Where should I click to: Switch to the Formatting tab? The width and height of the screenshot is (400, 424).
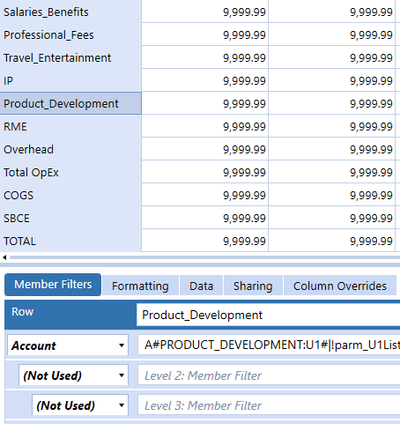[140, 286]
